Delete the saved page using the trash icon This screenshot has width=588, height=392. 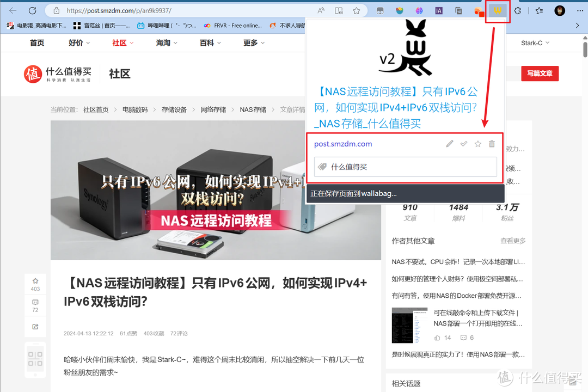(x=491, y=143)
